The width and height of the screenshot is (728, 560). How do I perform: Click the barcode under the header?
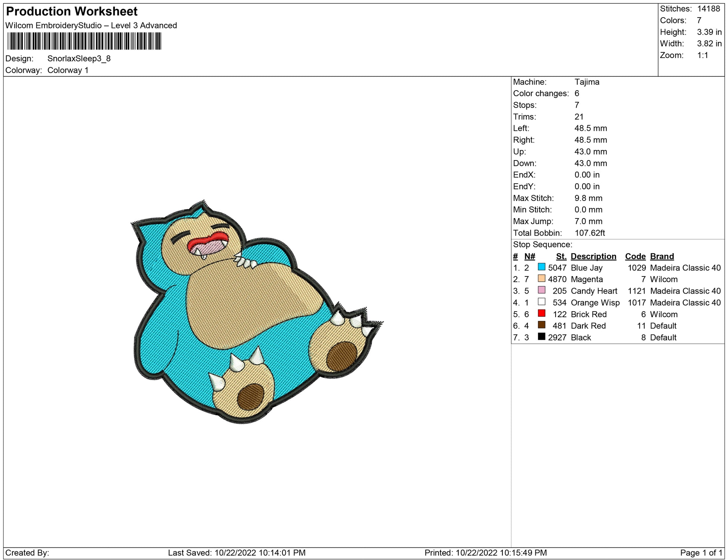tap(84, 41)
